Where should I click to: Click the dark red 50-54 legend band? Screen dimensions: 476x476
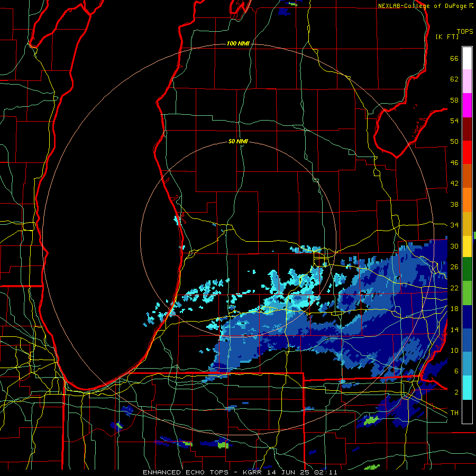467,129
